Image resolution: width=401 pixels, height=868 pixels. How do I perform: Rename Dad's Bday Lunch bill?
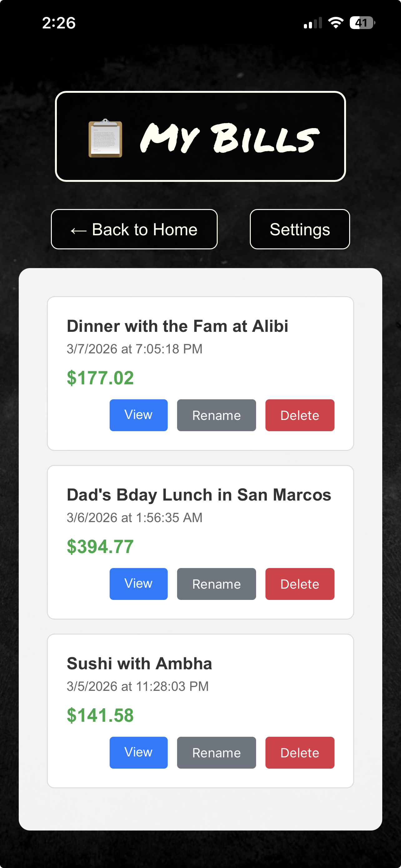point(216,584)
